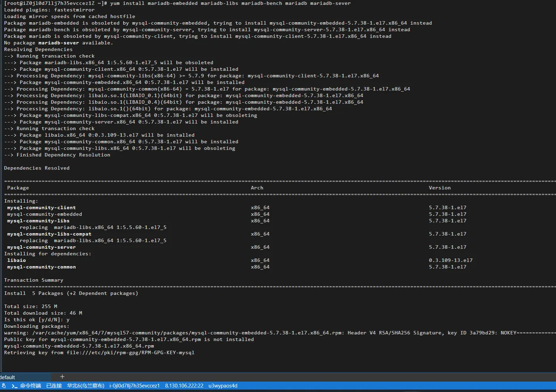Screen dimensions: 556x392
Task: Click mysql-community-client in the Installing table
Action: click(41, 208)
